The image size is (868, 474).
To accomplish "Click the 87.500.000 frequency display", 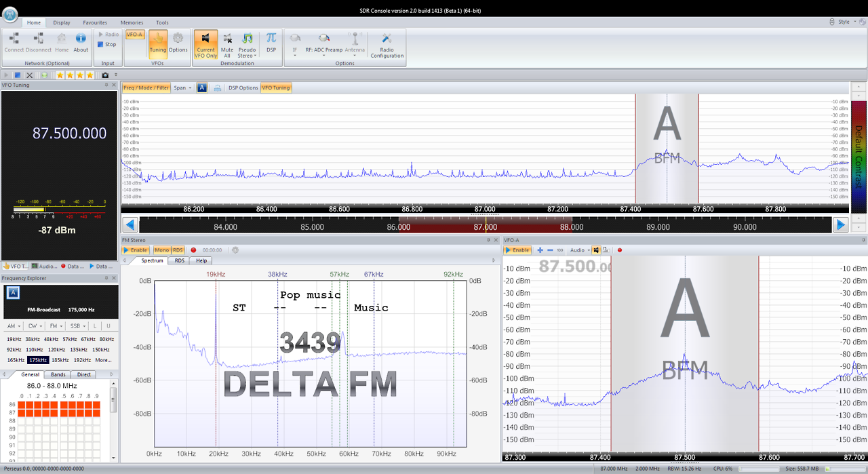I will [70, 133].
